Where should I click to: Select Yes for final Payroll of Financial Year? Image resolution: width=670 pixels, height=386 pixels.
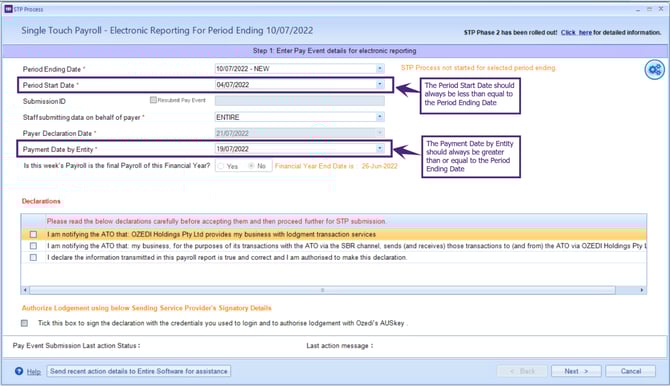tap(221, 166)
